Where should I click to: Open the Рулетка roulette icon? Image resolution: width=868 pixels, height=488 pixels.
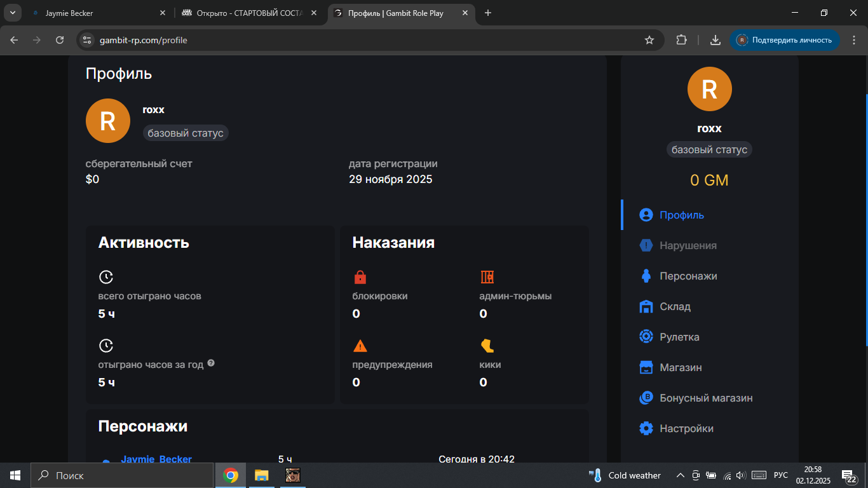coord(646,337)
